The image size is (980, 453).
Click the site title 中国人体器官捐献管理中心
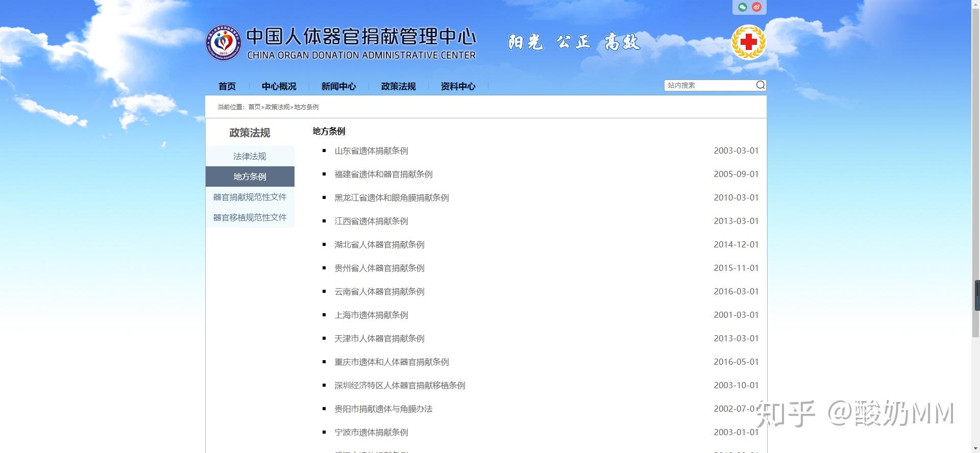(361, 37)
